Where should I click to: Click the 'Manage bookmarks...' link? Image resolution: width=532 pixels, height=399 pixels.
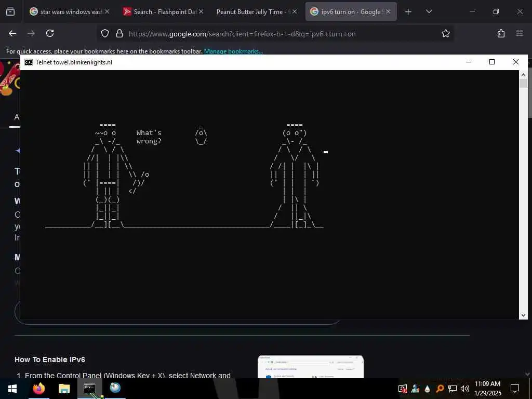tap(233, 51)
